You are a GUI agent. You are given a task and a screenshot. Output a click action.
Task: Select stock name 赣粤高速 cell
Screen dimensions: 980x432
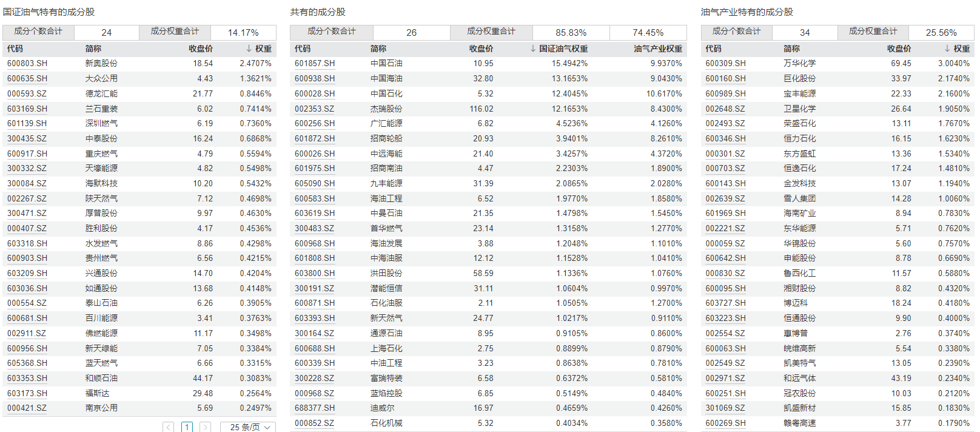(x=799, y=423)
